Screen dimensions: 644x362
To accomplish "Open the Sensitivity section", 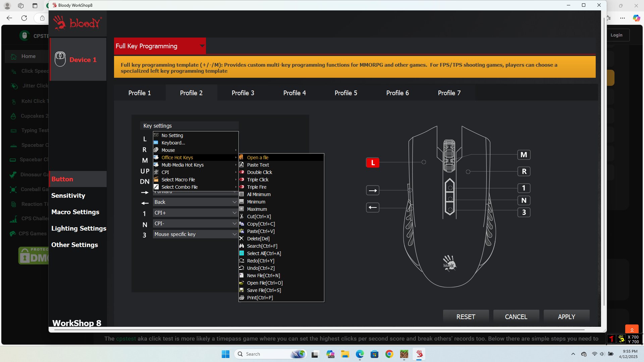I will pyautogui.click(x=68, y=195).
